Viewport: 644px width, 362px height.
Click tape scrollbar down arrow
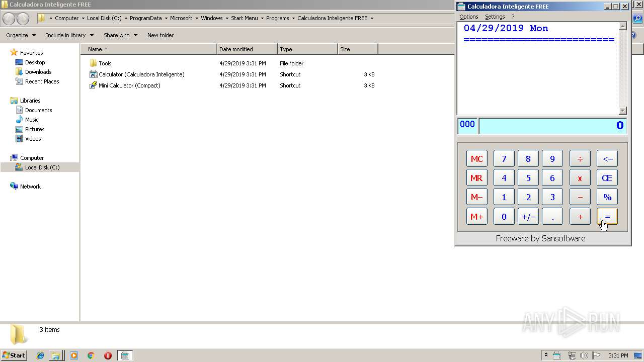click(622, 111)
